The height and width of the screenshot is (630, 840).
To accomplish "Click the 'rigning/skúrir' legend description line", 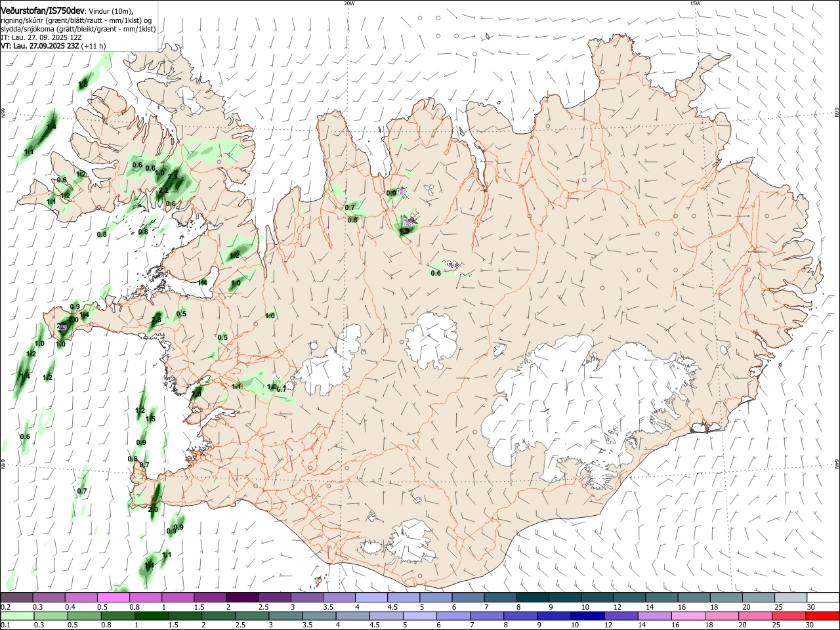I will click(x=77, y=20).
